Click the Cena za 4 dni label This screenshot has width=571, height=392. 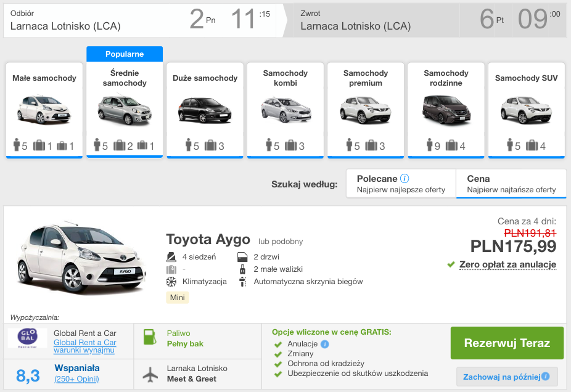click(527, 221)
